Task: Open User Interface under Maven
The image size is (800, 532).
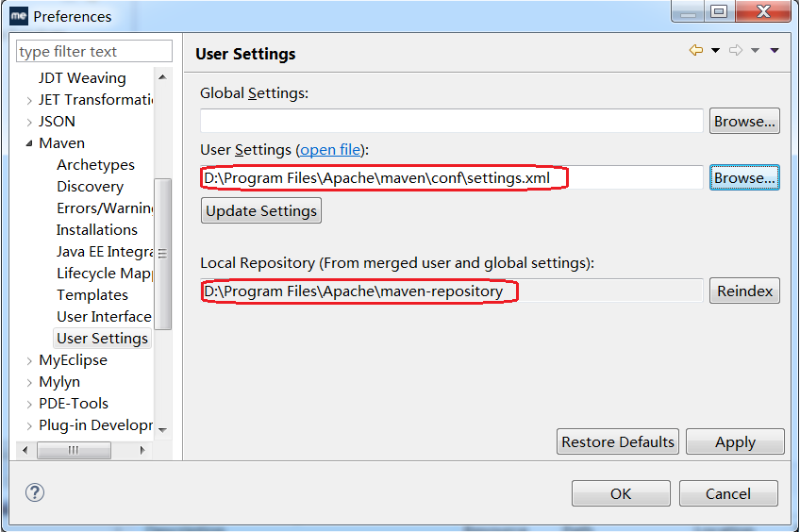Action: point(104,317)
